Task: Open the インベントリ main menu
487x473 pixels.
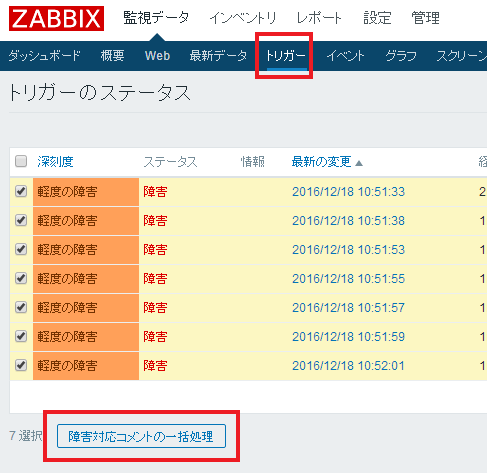Action: [243, 18]
